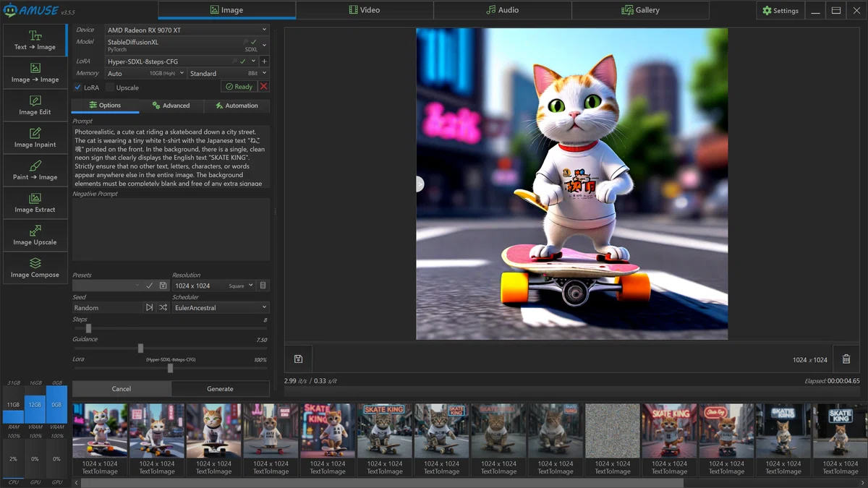Switch to the Image tab

226,10
